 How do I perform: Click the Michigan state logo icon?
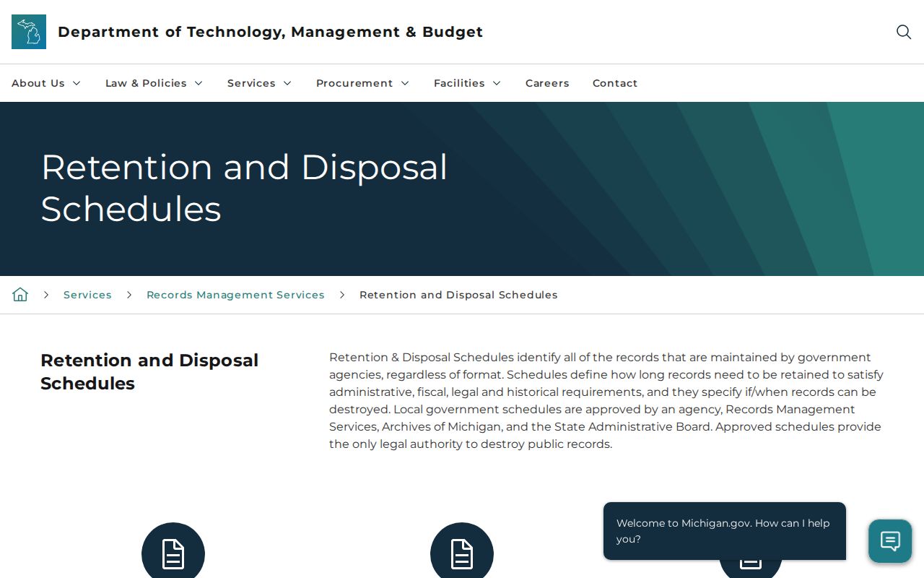tap(29, 32)
